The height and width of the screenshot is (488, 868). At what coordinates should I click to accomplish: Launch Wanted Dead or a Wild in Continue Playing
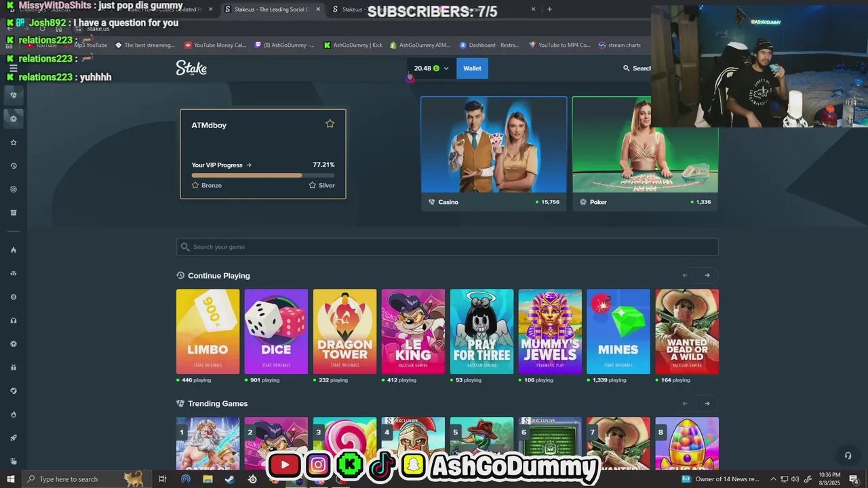pyautogui.click(x=687, y=331)
